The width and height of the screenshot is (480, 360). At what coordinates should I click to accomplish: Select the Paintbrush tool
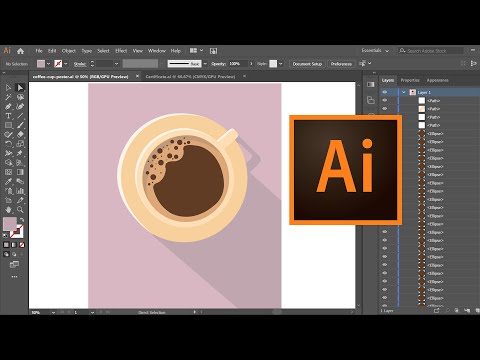click(20, 125)
